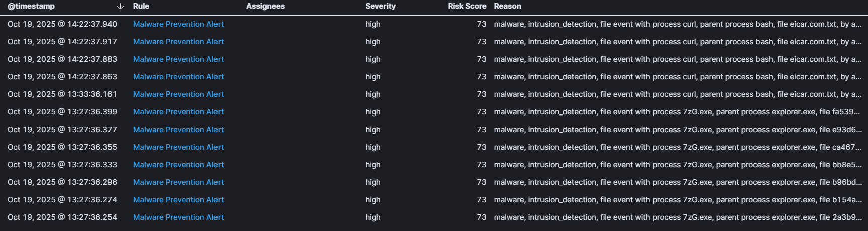
Task: Open Malware Prevention Alert rule at 14:22:37.940
Action: tap(178, 24)
